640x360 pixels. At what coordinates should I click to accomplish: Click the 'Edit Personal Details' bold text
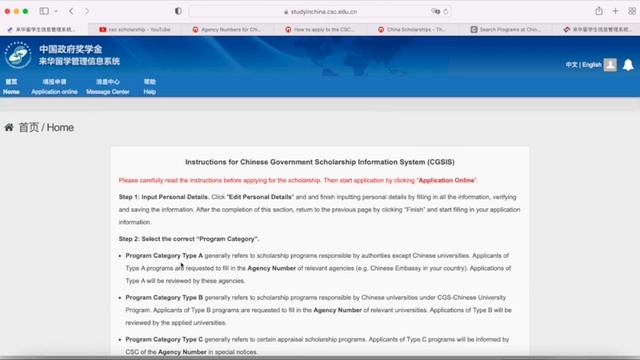pyautogui.click(x=260, y=197)
